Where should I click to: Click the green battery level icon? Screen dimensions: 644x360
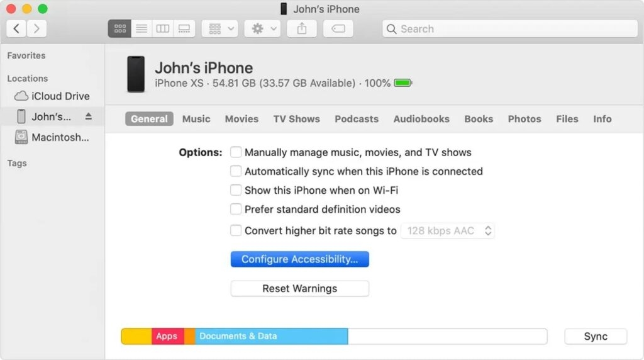click(403, 83)
